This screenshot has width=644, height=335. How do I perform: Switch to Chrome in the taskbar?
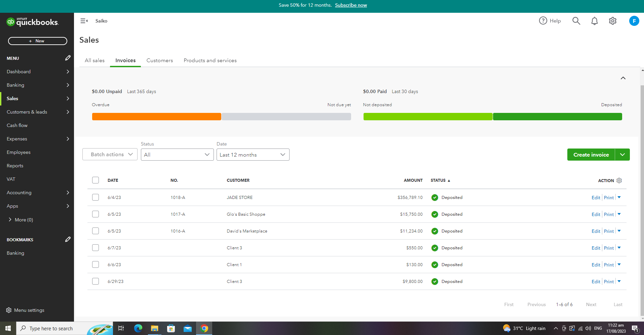(x=204, y=328)
